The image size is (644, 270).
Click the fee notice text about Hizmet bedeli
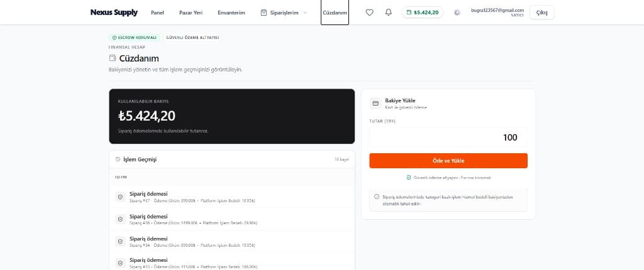pos(448,200)
